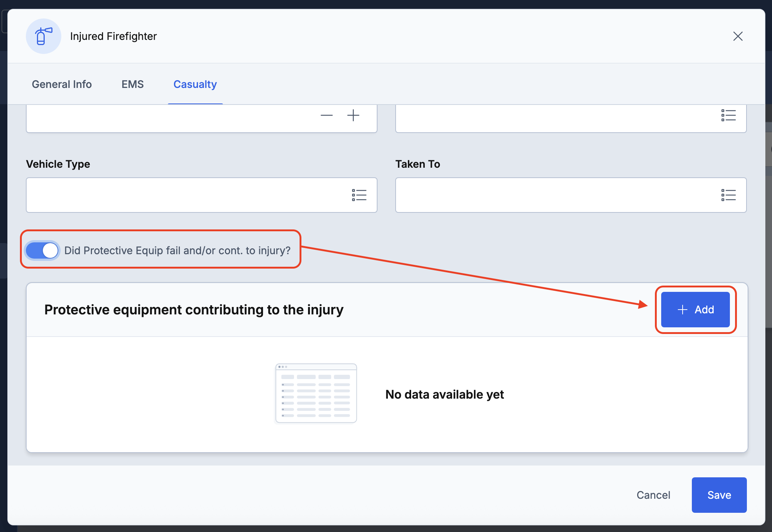
Task: Open list icon in top right field
Action: tap(728, 116)
